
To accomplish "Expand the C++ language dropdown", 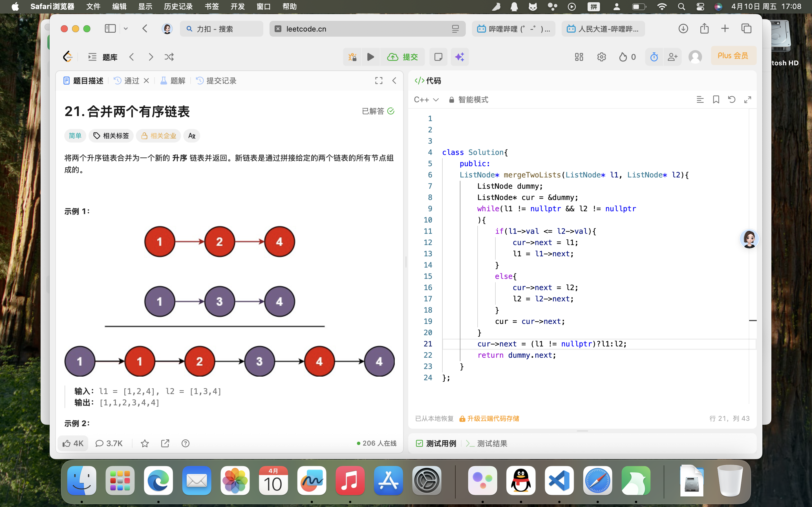I will point(426,100).
